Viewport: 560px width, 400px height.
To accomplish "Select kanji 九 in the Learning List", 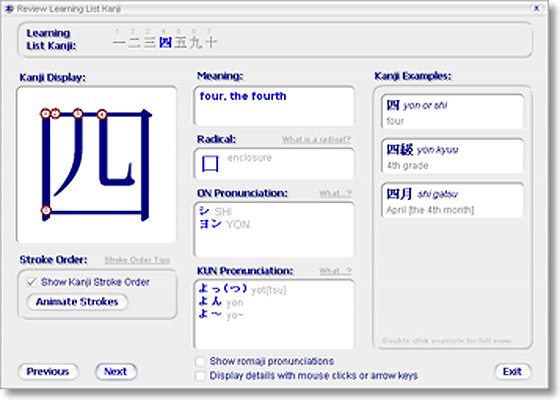I will pyautogui.click(x=196, y=43).
